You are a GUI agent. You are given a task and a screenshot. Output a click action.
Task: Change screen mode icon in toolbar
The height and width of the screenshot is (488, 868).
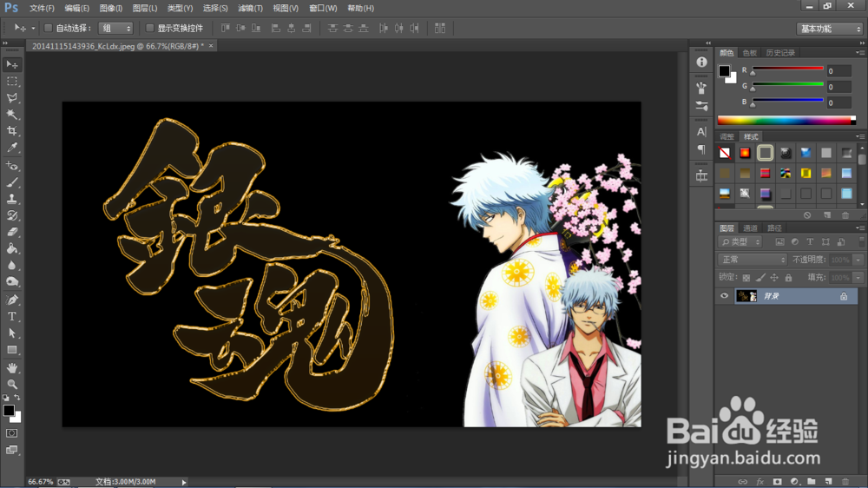(11, 450)
